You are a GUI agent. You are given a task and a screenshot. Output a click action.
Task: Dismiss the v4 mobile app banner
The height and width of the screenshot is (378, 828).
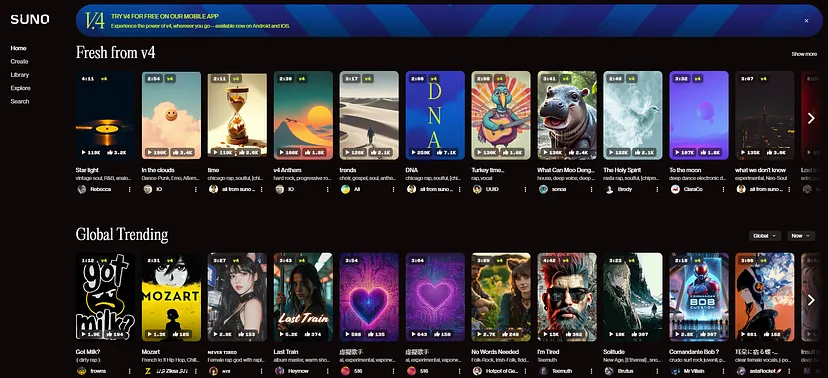click(806, 21)
